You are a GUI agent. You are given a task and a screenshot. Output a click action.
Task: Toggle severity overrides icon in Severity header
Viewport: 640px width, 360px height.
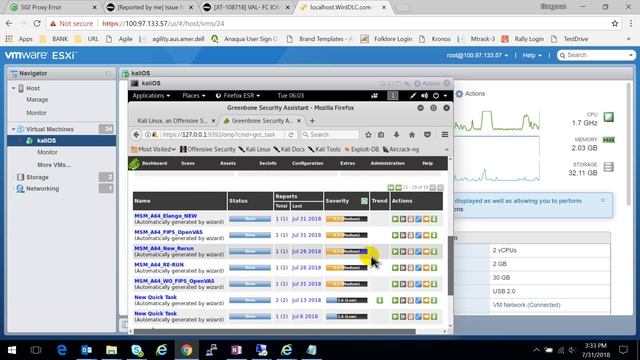[364, 201]
